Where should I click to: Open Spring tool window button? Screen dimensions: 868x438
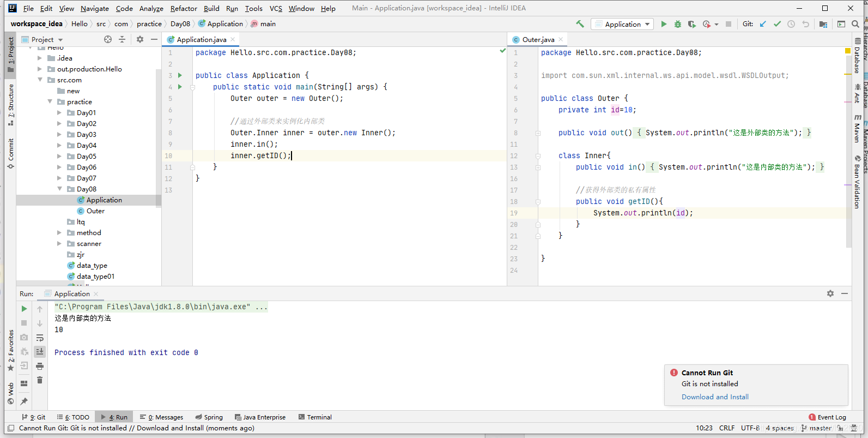point(209,417)
